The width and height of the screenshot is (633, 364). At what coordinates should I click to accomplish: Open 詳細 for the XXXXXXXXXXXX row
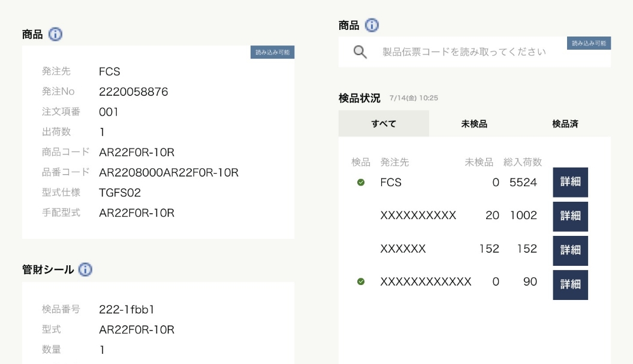[x=571, y=285]
